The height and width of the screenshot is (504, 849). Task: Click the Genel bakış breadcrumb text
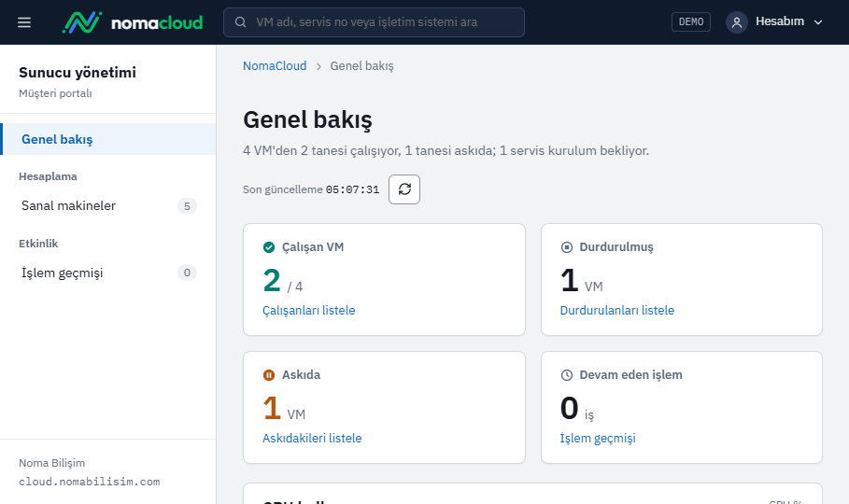[361, 66]
